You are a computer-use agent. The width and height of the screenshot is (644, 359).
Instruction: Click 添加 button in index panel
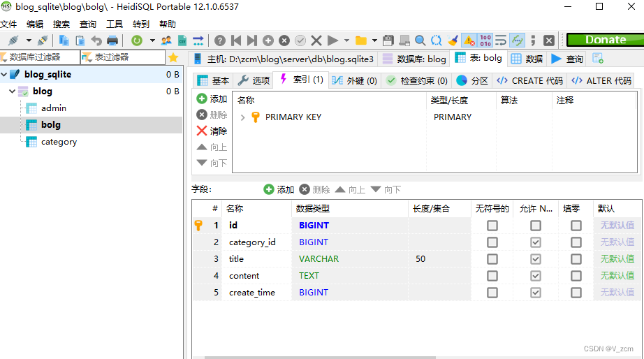point(212,98)
